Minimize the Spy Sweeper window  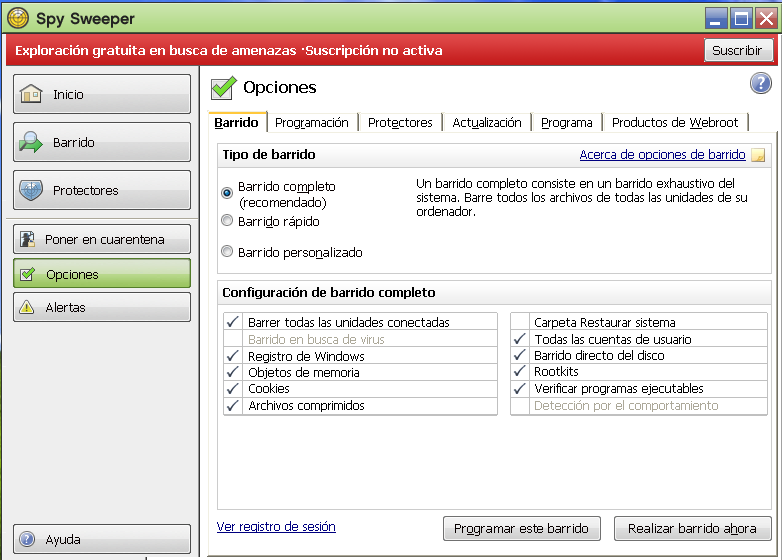pos(716,18)
